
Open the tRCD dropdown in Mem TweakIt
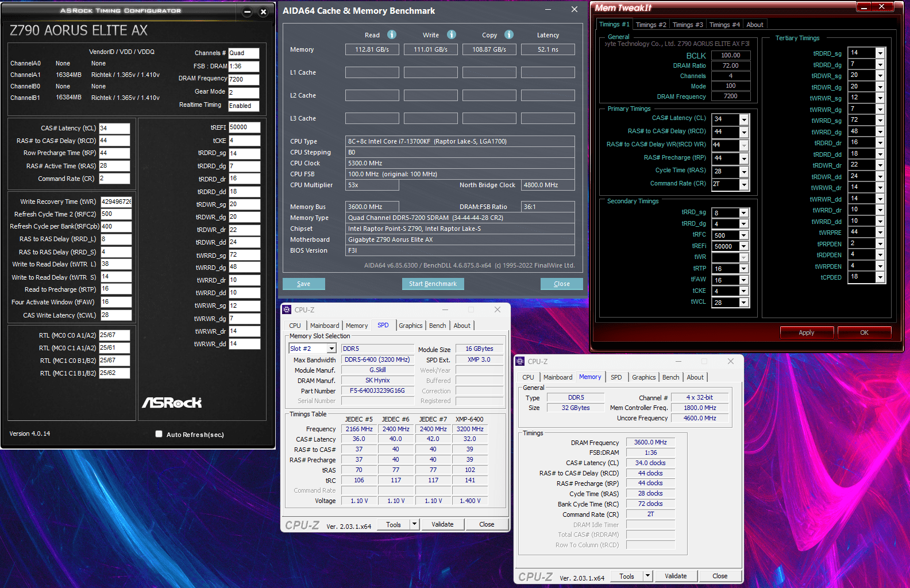point(744,132)
